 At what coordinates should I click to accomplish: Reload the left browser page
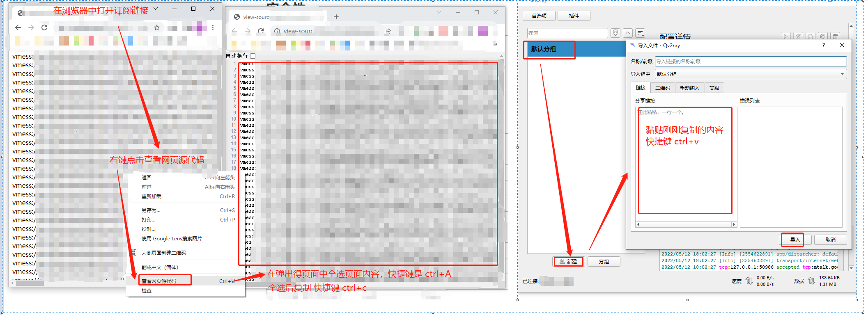click(x=44, y=27)
